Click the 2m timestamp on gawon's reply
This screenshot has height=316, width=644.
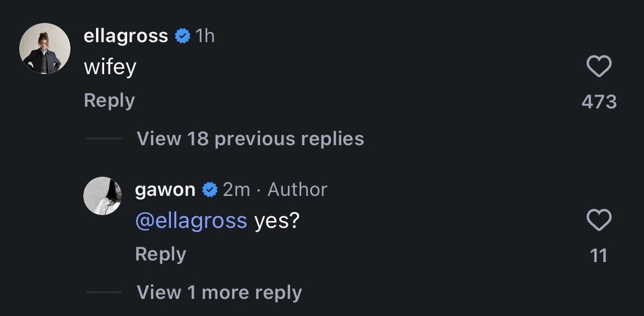pos(236,189)
